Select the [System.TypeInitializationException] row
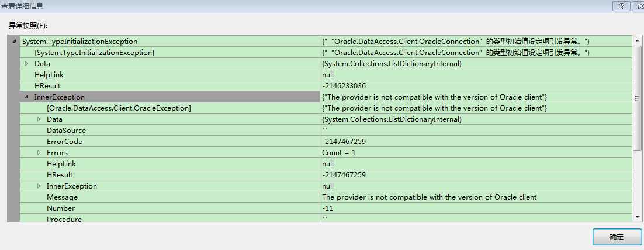 click(x=326, y=52)
